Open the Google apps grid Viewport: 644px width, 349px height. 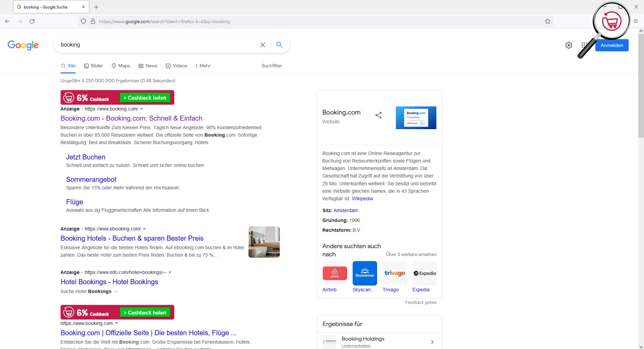tap(585, 45)
